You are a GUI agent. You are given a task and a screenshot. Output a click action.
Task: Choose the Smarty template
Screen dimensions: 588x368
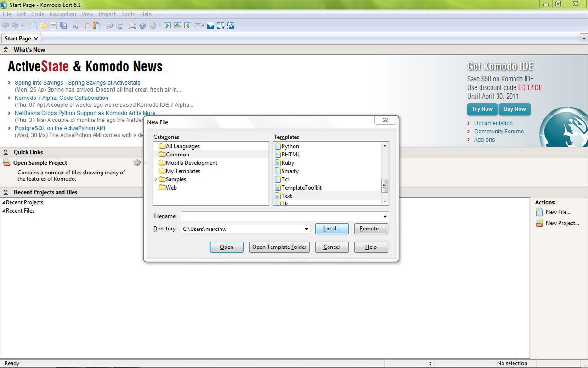[x=287, y=171]
